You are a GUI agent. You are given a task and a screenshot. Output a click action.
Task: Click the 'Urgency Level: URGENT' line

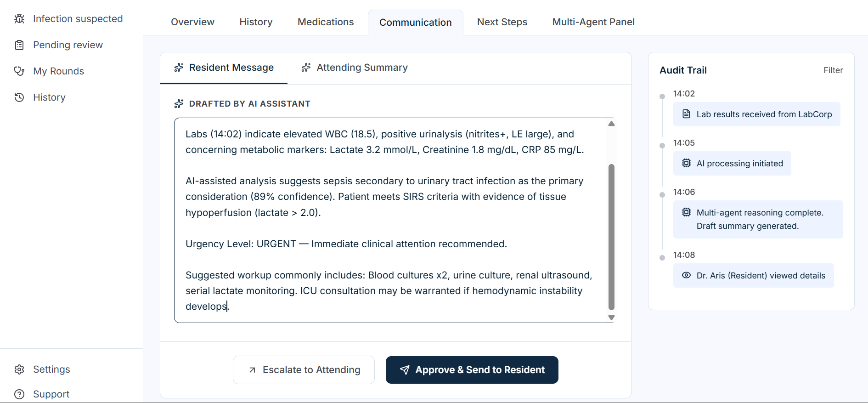[346, 244]
